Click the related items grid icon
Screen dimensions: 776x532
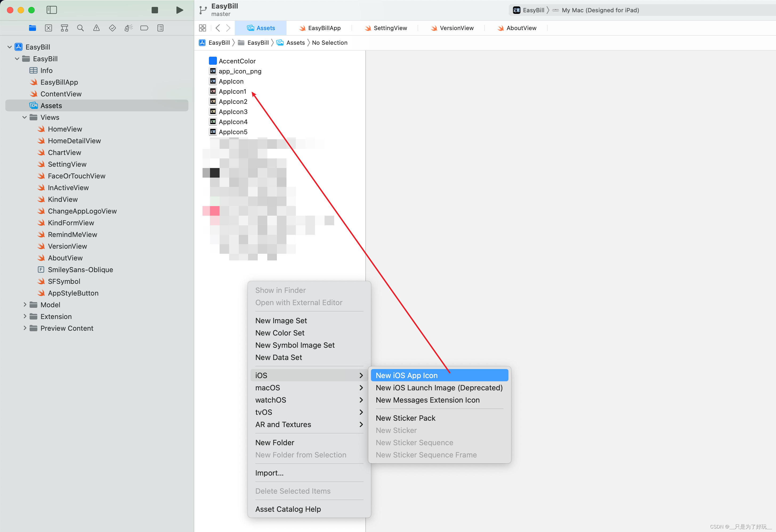coord(202,28)
